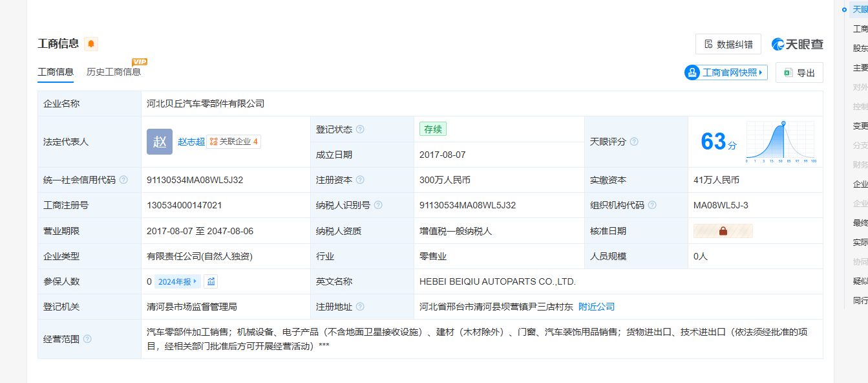Expand the 2024年报 dropdown
Image resolution: width=868 pixels, height=383 pixels.
[x=178, y=281]
